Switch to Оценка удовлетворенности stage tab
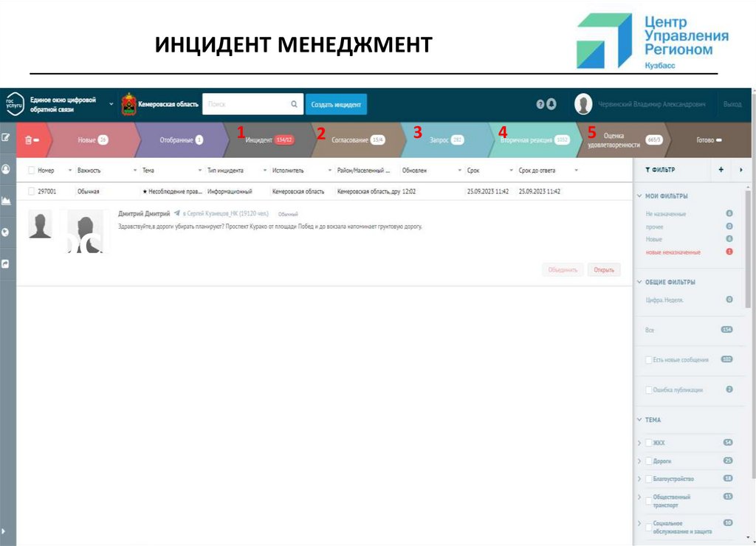This screenshot has height=546, width=756. (x=622, y=139)
